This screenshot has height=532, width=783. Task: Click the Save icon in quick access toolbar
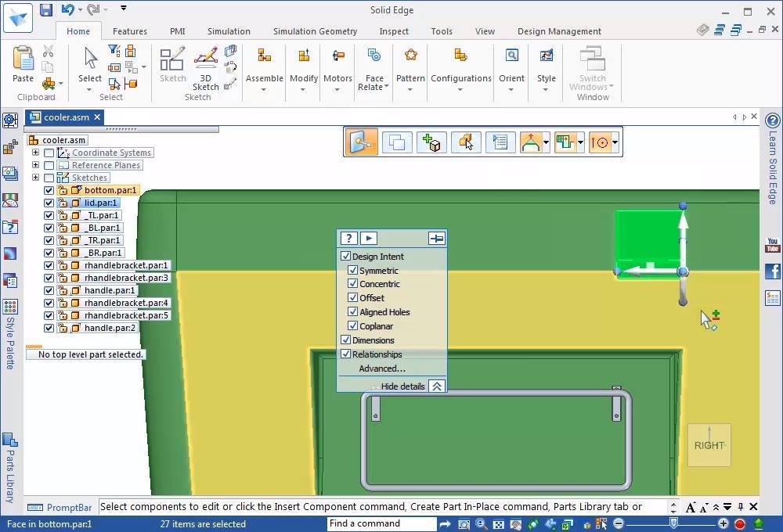tap(46, 9)
